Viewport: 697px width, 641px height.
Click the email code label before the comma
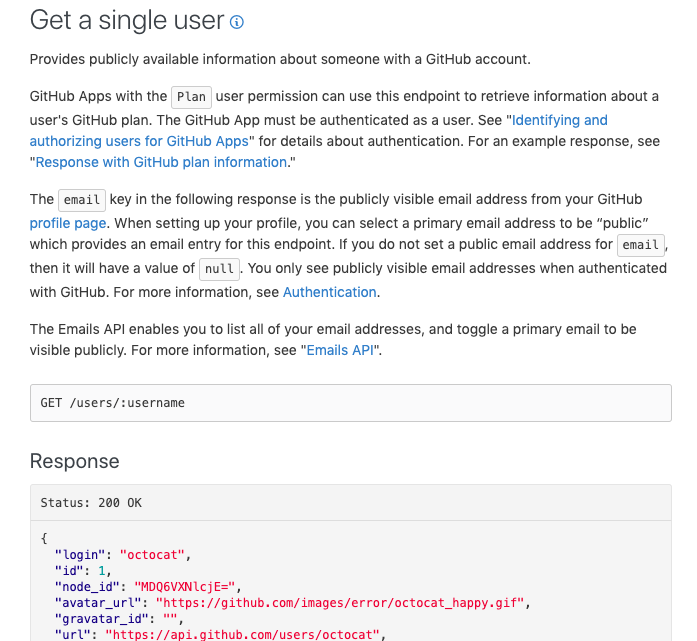click(x=641, y=245)
